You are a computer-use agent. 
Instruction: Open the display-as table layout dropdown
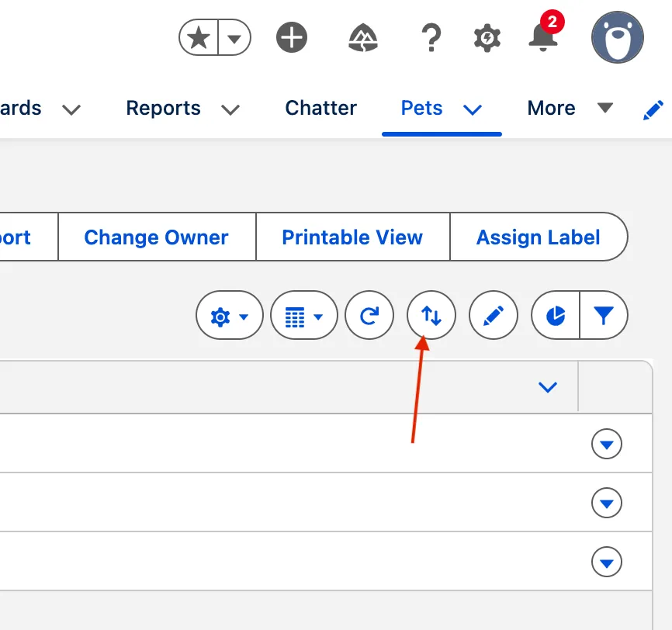(x=303, y=316)
